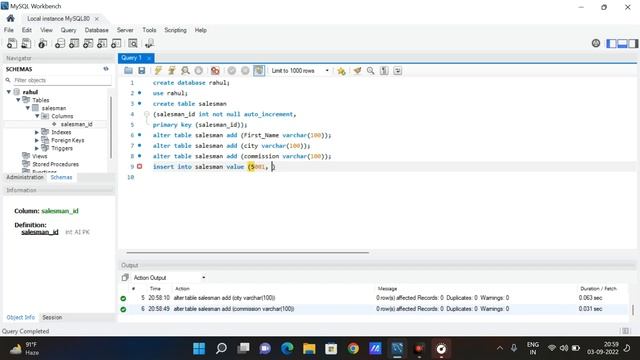This screenshot has width=640, height=360.
Task: Open the home screen tab icon
Action: click(11, 18)
